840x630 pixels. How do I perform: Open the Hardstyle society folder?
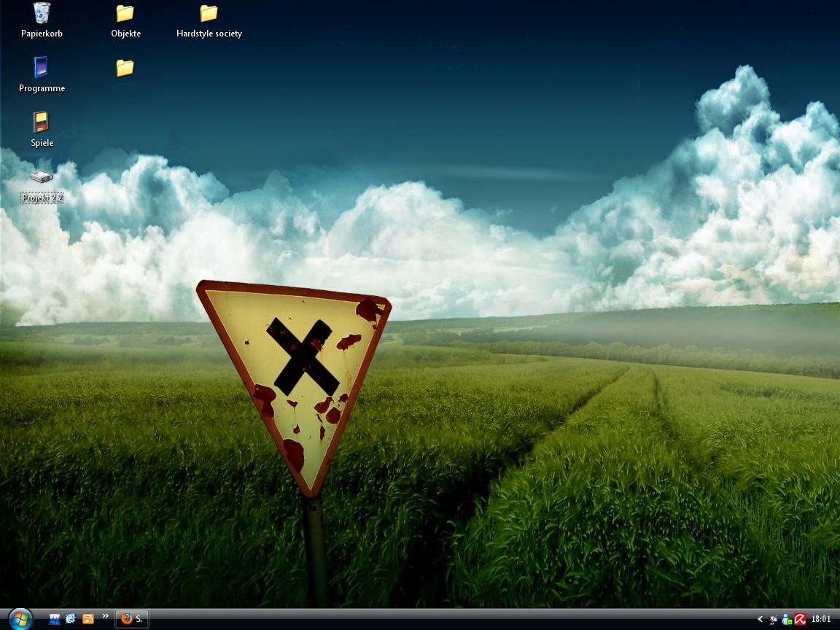click(209, 13)
